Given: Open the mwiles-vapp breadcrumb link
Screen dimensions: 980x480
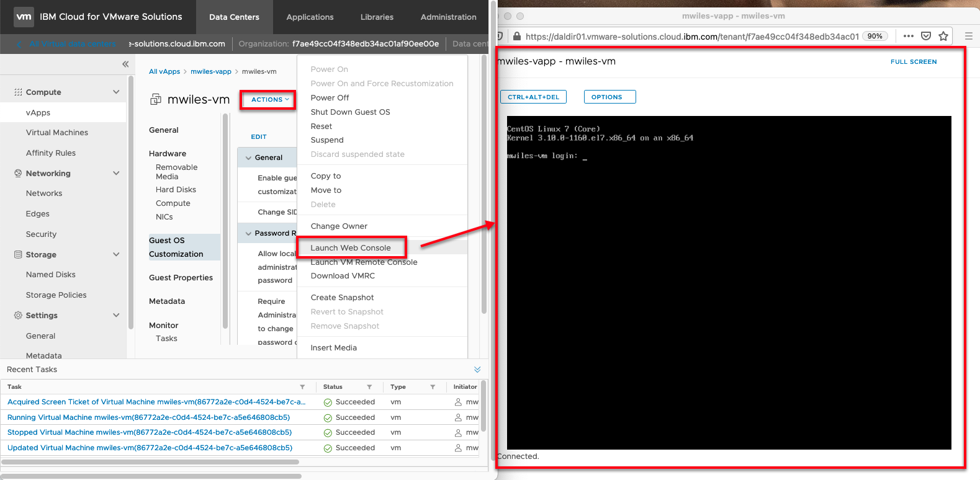Looking at the screenshot, I should 210,72.
